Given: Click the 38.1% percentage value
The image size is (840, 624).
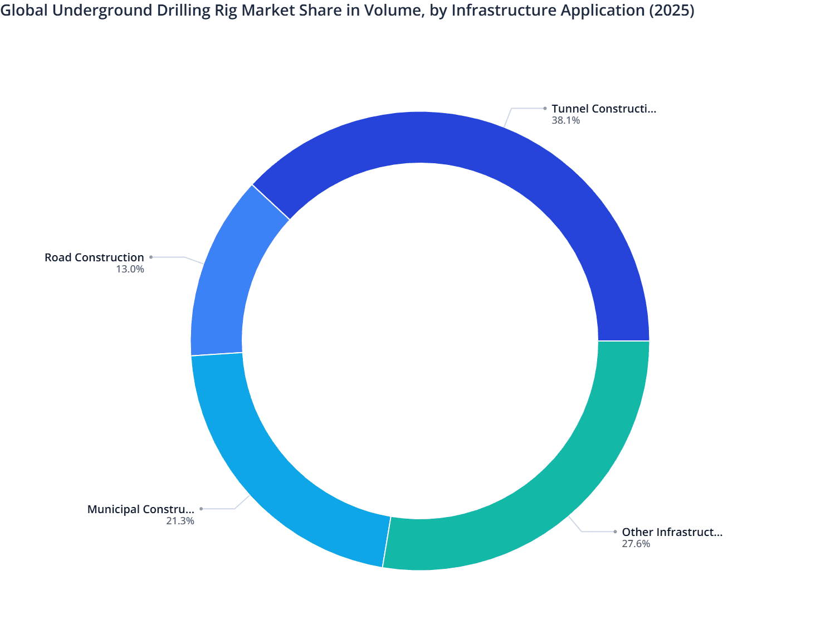Looking at the screenshot, I should pyautogui.click(x=564, y=120).
